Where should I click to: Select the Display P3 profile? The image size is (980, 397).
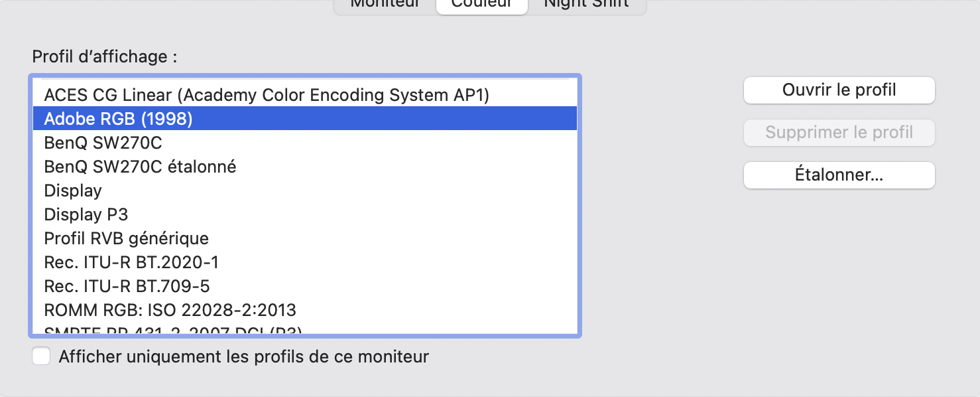point(86,214)
